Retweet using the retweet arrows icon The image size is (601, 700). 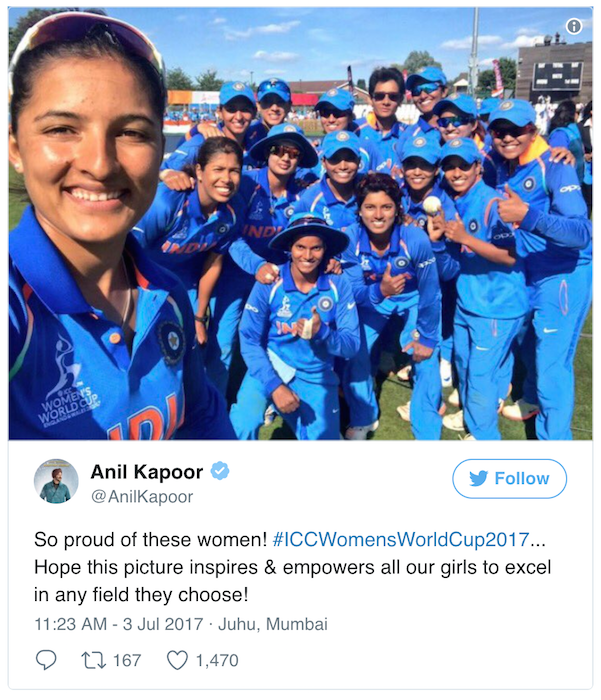point(93,660)
